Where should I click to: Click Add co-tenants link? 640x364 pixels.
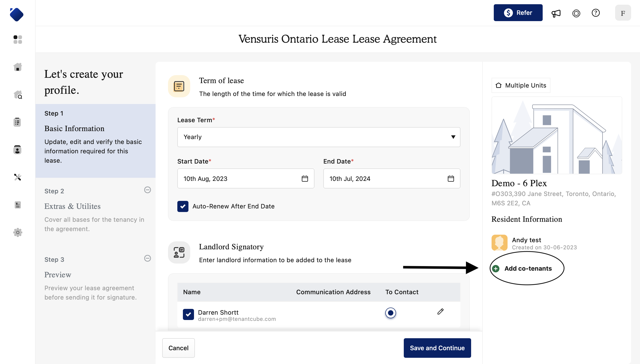click(x=528, y=268)
